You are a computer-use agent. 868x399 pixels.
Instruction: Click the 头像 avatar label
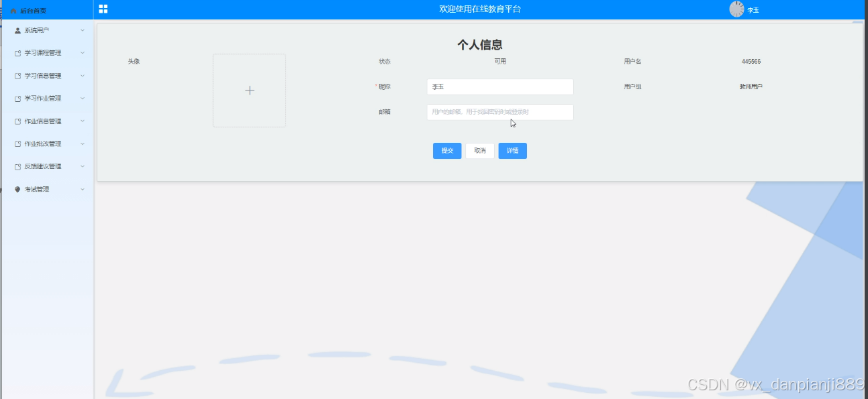(x=134, y=61)
